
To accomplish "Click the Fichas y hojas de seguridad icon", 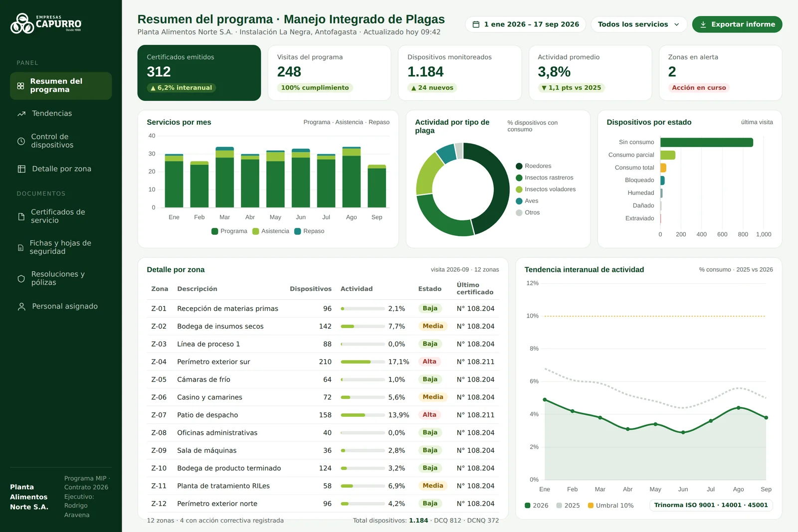I will point(20,247).
